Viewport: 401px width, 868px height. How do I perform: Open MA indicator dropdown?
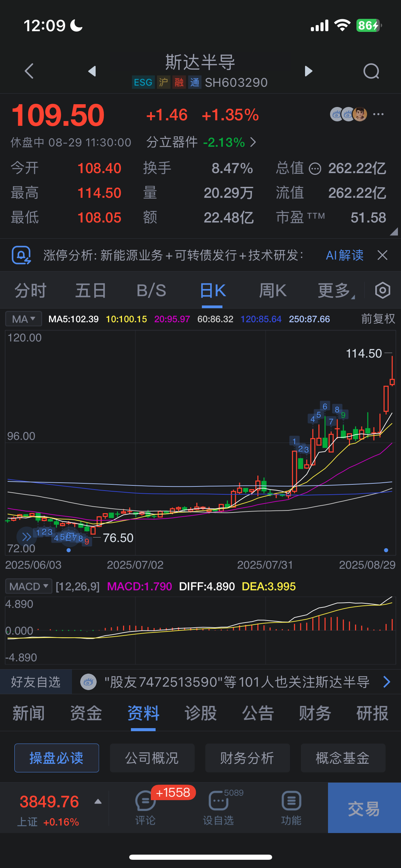[24, 319]
